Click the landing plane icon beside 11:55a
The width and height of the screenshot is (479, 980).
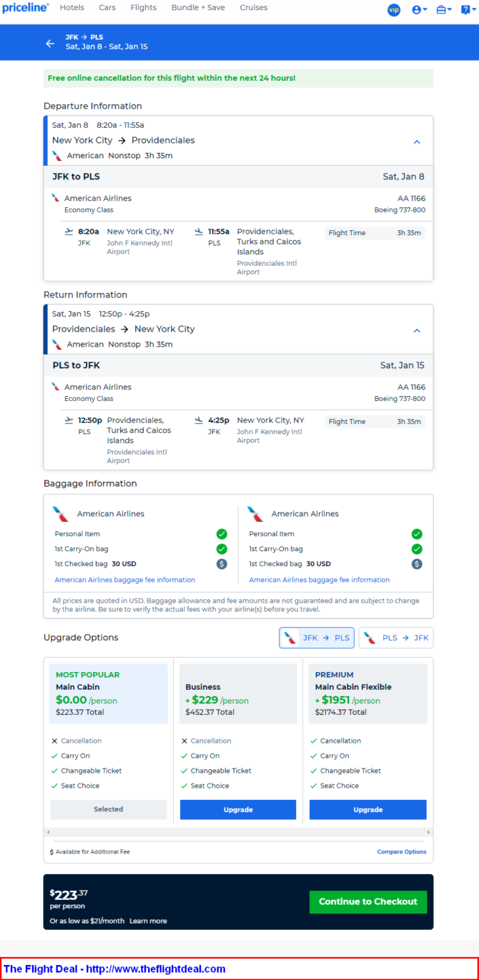click(x=199, y=232)
